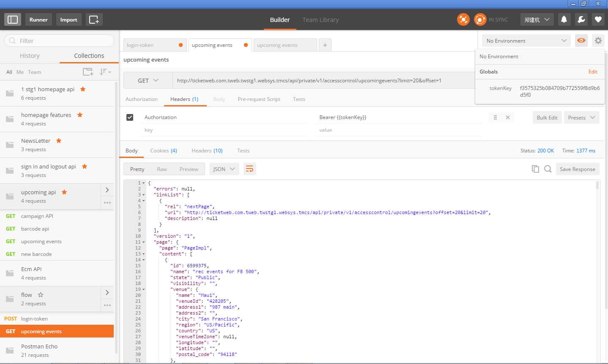Show response Headers (10) tab
Screen dimensions: 608x364
point(207,150)
